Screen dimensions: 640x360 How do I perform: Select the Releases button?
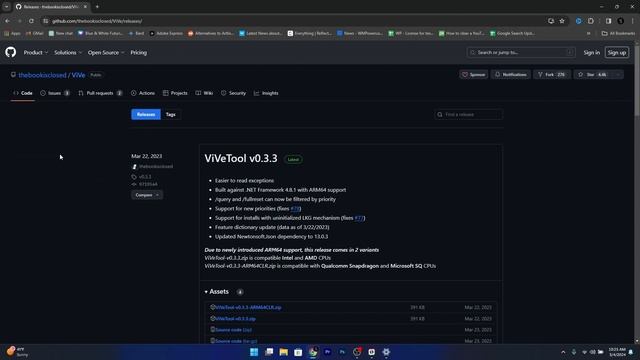click(146, 114)
